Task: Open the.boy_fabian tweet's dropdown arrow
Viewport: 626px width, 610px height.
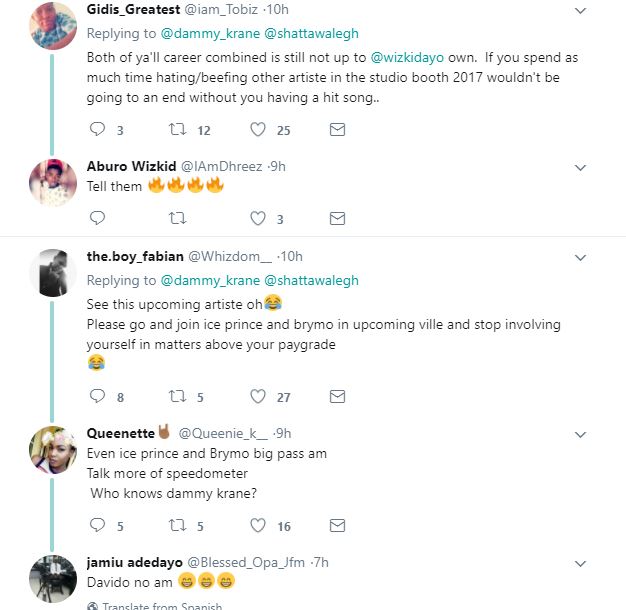Action: [583, 256]
